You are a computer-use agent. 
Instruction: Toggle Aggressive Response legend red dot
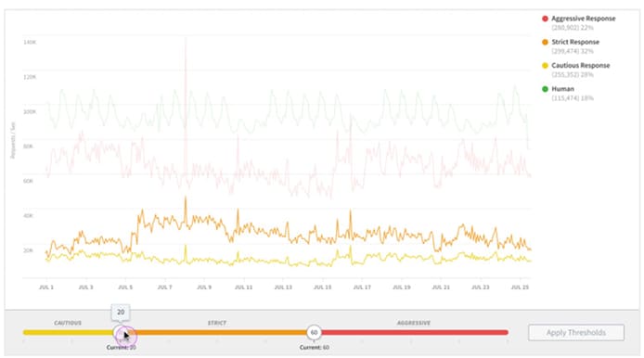(x=545, y=19)
